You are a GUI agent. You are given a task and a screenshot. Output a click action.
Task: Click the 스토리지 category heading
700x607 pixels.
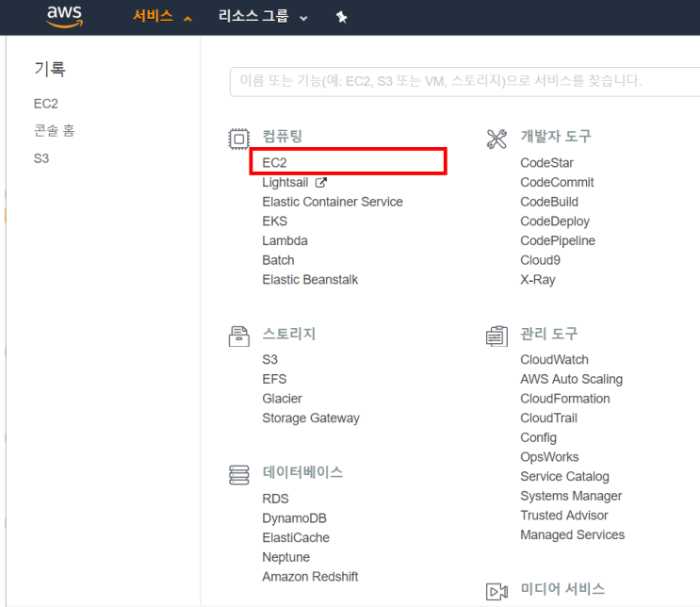(x=289, y=334)
